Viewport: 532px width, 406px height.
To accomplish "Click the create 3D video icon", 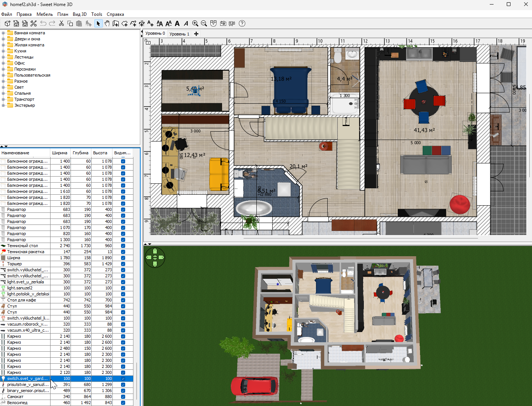I will [x=232, y=23].
